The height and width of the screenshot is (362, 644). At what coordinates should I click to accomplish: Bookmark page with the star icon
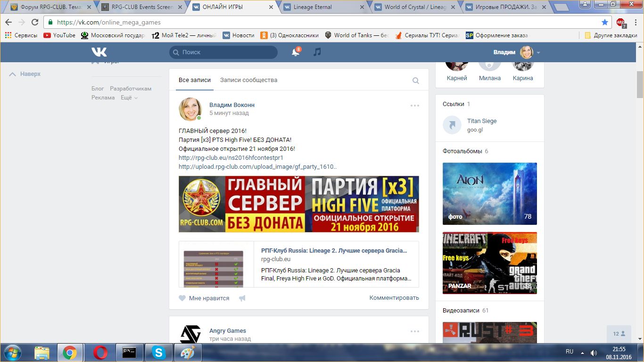(x=605, y=22)
